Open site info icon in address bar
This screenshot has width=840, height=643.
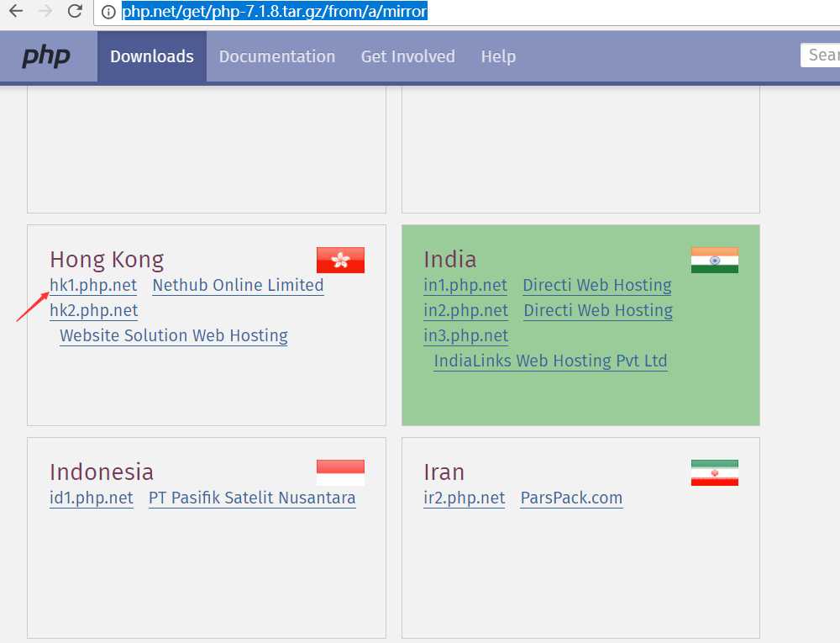[x=108, y=11]
